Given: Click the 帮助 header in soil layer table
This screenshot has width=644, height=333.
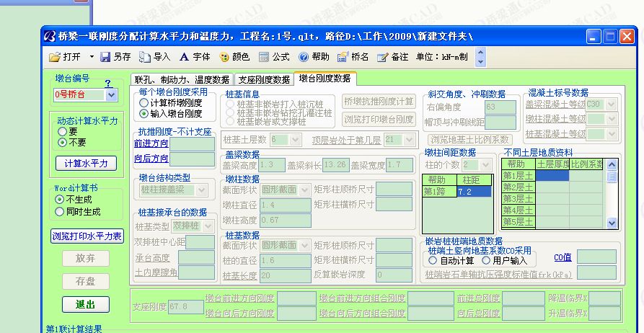Looking at the screenshot, I should pos(519,164).
